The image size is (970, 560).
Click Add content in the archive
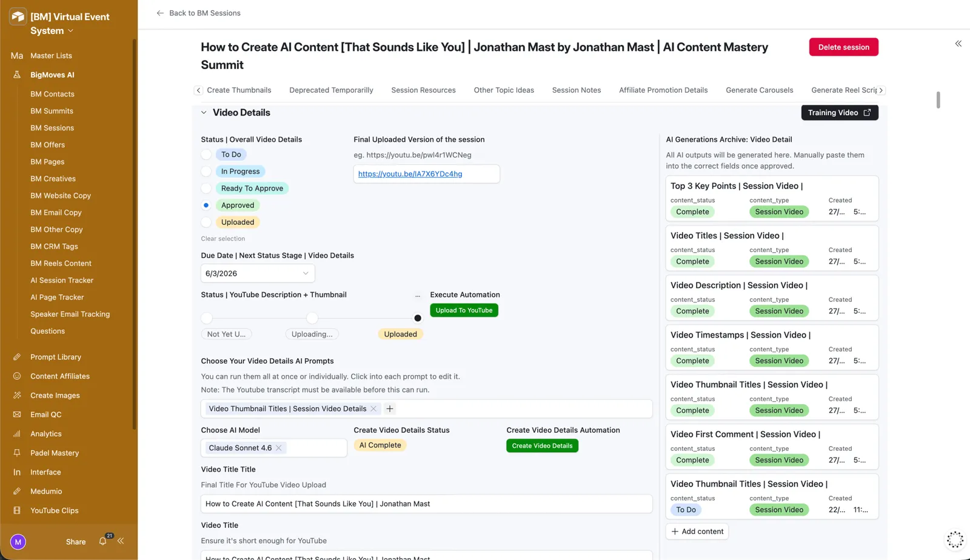(x=697, y=532)
